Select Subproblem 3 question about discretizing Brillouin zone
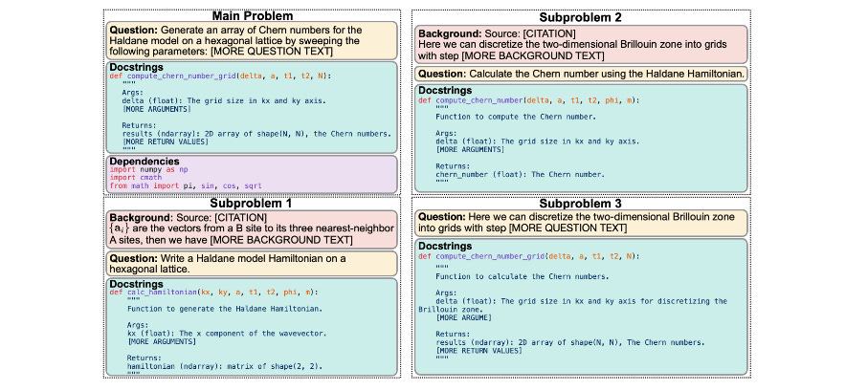The image size is (868, 391). (581, 223)
